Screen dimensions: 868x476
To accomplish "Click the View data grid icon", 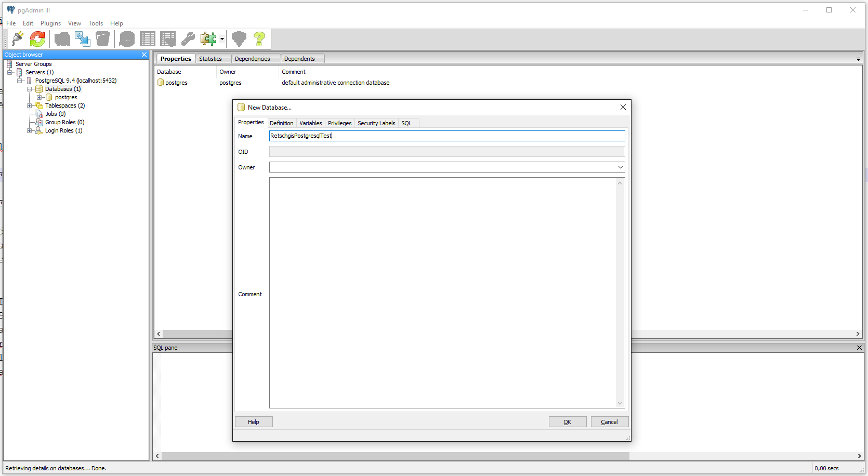I will [148, 39].
